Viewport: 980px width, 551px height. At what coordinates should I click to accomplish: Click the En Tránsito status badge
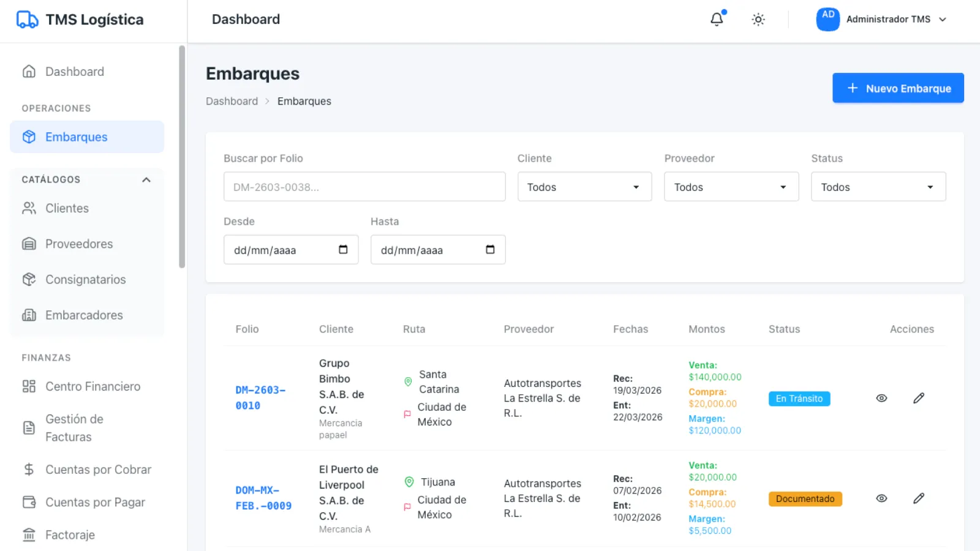pyautogui.click(x=799, y=399)
